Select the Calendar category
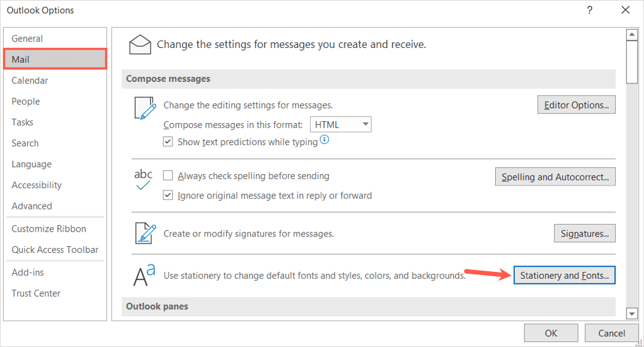This screenshot has width=644, height=347. [30, 80]
